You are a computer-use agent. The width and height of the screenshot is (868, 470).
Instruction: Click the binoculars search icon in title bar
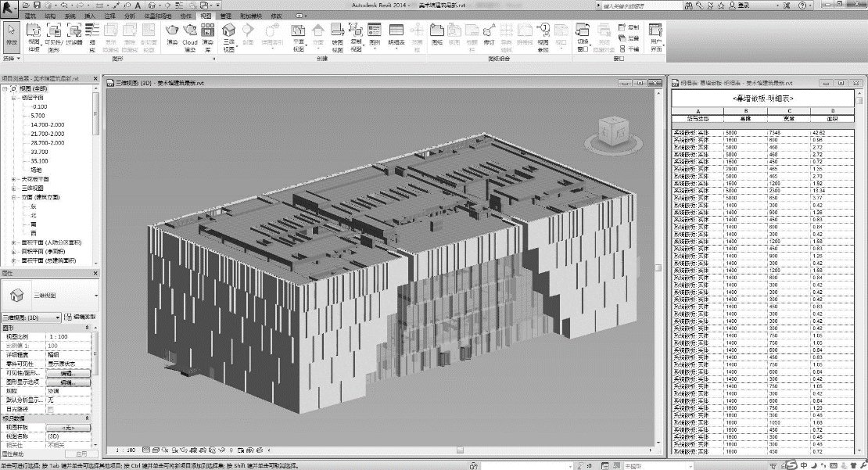click(x=688, y=5)
